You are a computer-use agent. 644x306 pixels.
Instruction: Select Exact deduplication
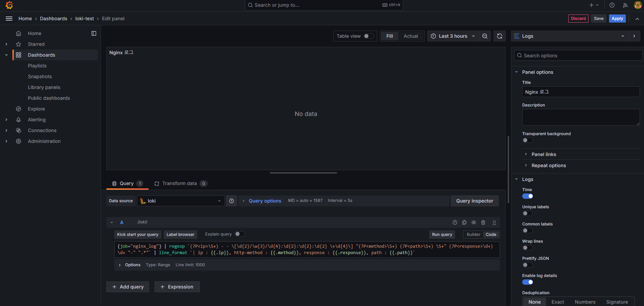tap(558, 302)
